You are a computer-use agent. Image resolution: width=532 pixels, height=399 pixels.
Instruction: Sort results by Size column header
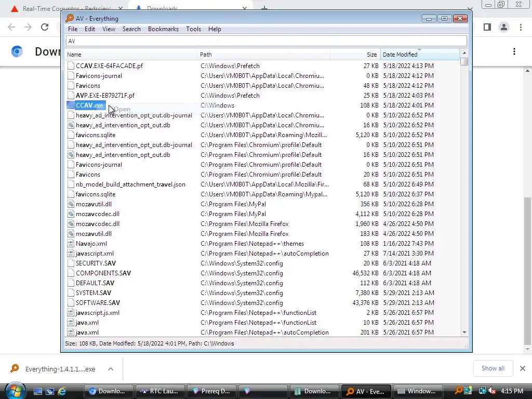tap(355, 55)
